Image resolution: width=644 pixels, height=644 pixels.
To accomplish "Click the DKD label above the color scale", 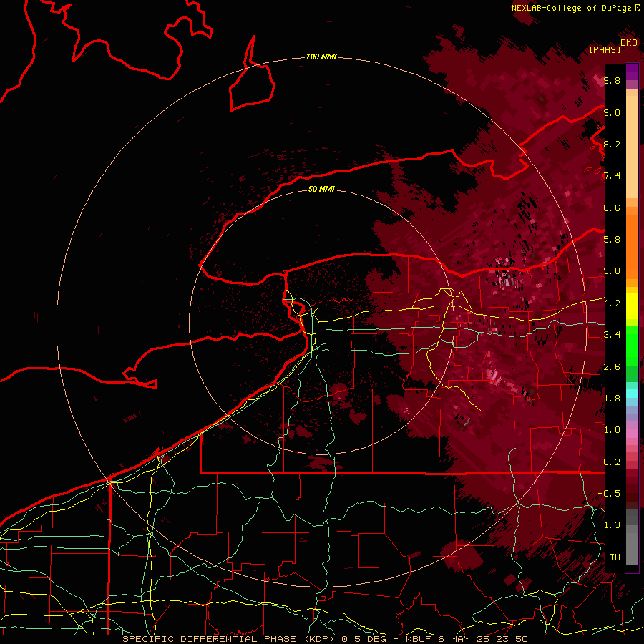I will 628,42.
